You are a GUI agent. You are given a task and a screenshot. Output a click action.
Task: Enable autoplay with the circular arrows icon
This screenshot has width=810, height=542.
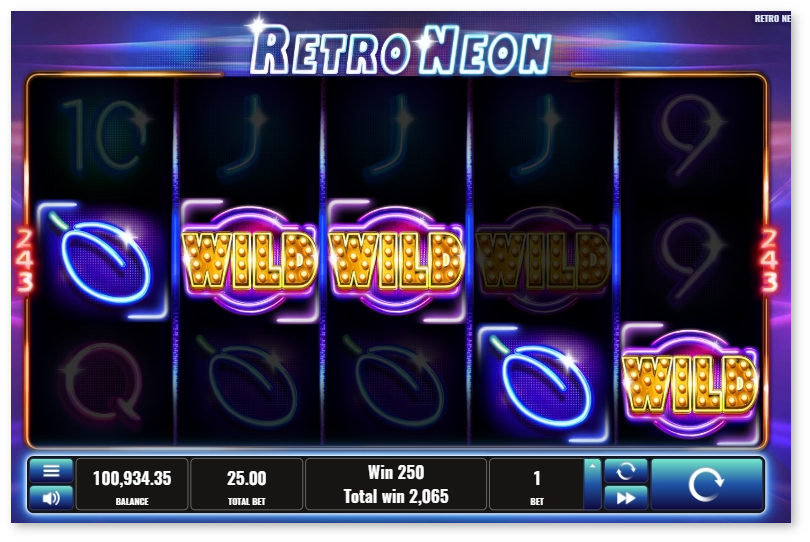[x=626, y=471]
